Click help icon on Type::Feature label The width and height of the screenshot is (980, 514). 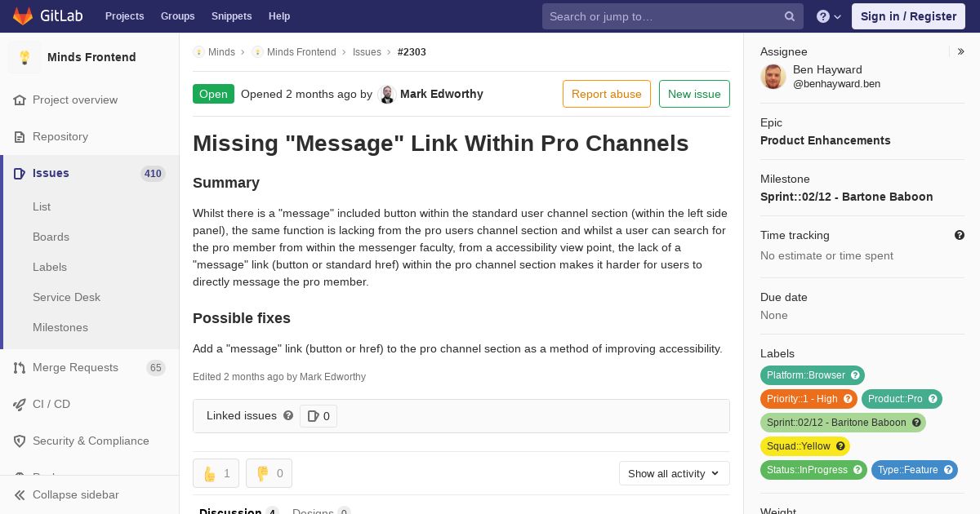pos(948,470)
